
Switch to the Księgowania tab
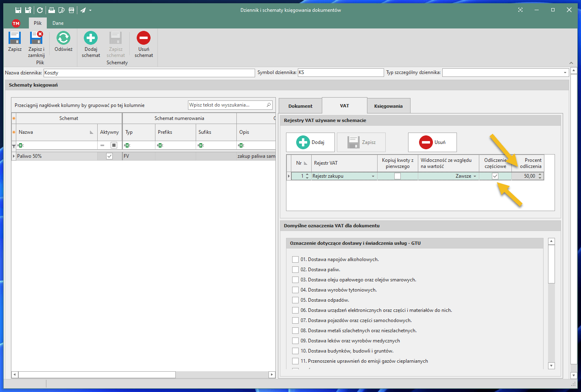point(388,106)
